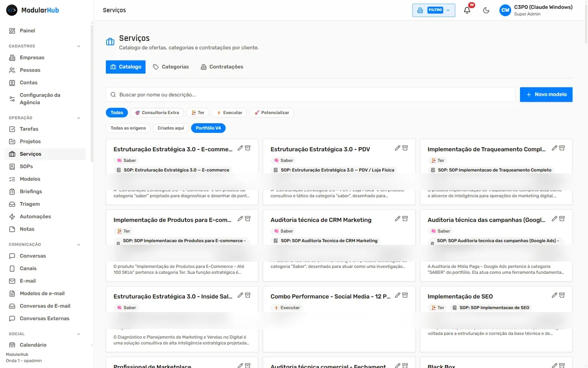Image resolution: width=588 pixels, height=368 pixels.
Task: Collapse the CADASTROS sidebar section
Action: (x=79, y=46)
